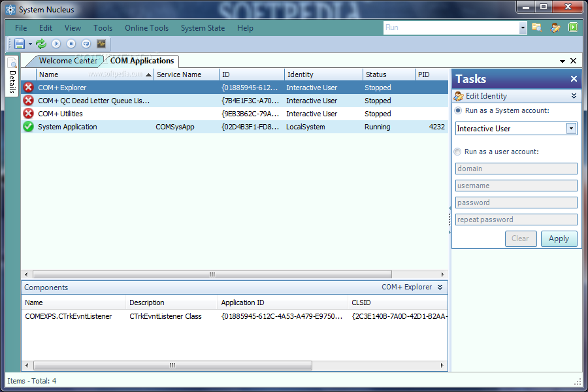
Task: Open the View menu
Action: point(73,28)
